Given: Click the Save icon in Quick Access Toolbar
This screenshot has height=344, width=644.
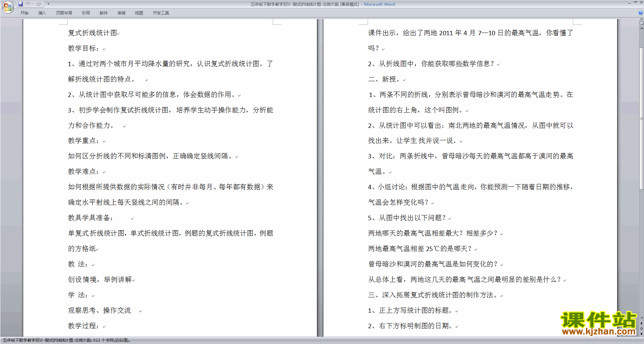Looking at the screenshot, I should coord(20,4).
